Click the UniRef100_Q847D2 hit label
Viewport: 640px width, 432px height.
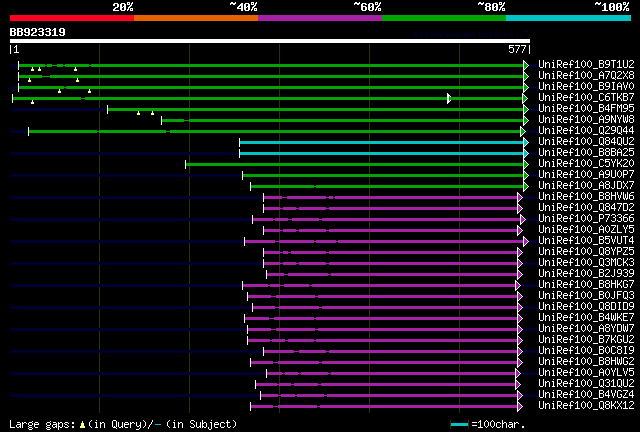[586, 207]
